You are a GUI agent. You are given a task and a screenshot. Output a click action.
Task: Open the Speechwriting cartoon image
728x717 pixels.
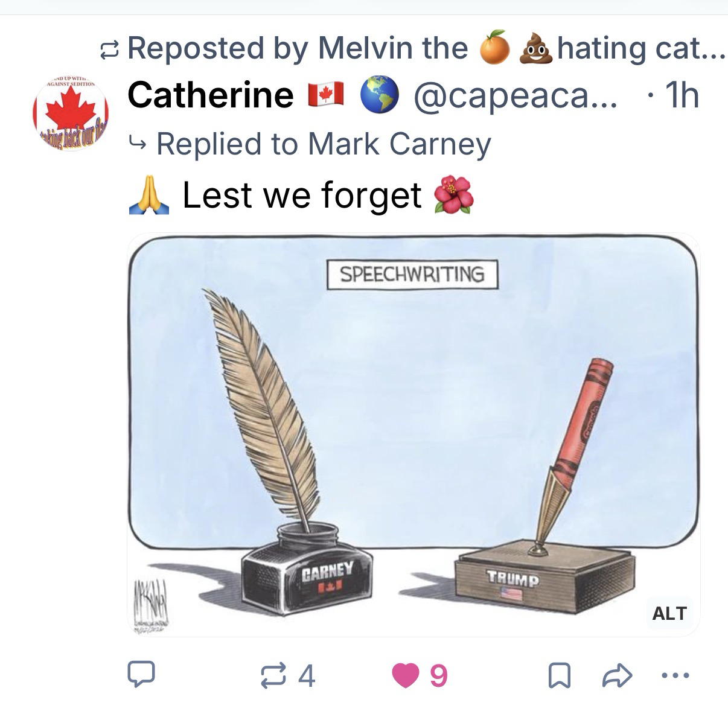(413, 435)
